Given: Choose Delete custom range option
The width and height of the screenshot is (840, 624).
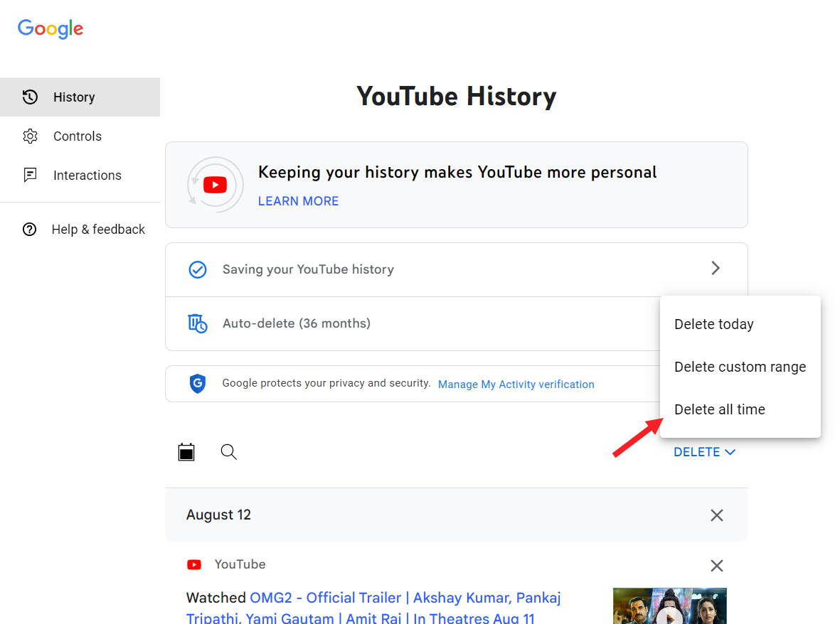Looking at the screenshot, I should click(740, 367).
